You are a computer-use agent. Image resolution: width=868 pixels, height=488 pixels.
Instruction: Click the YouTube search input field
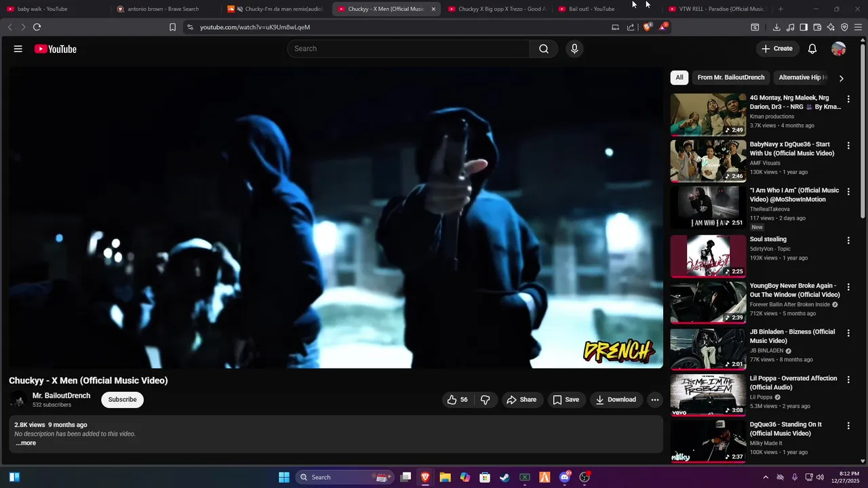point(408,49)
